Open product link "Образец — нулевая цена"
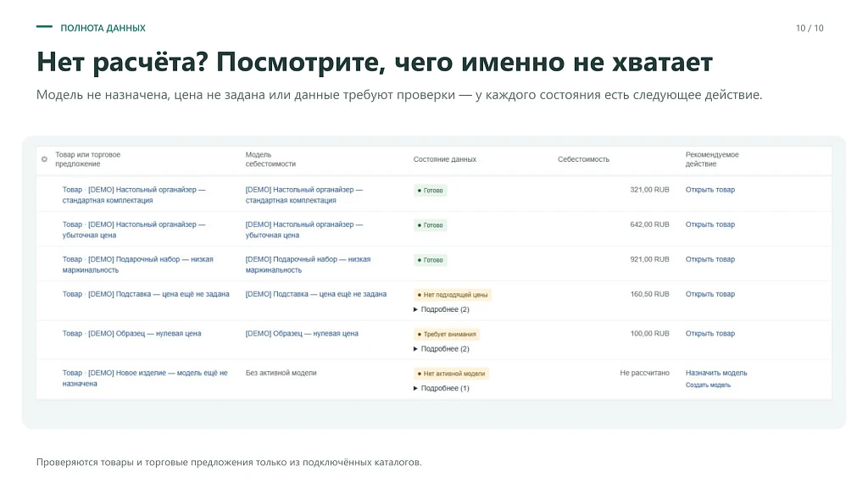The image size is (868, 488). pyautogui.click(x=131, y=333)
